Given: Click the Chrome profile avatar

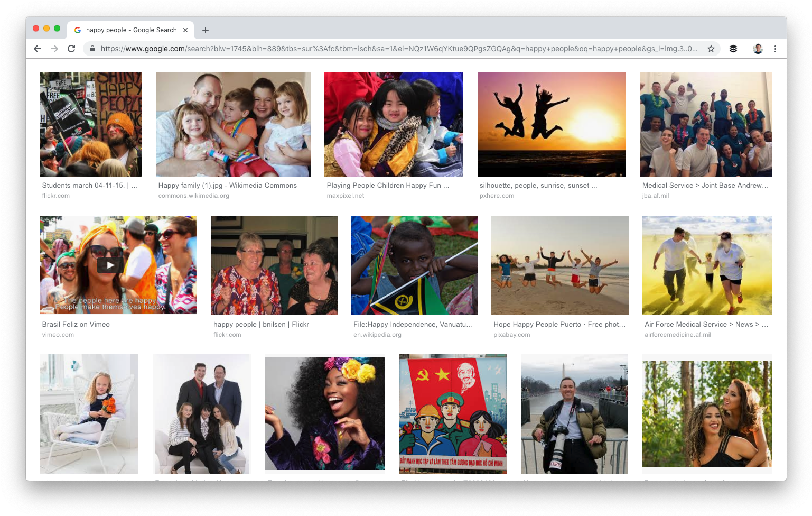Looking at the screenshot, I should pos(758,49).
